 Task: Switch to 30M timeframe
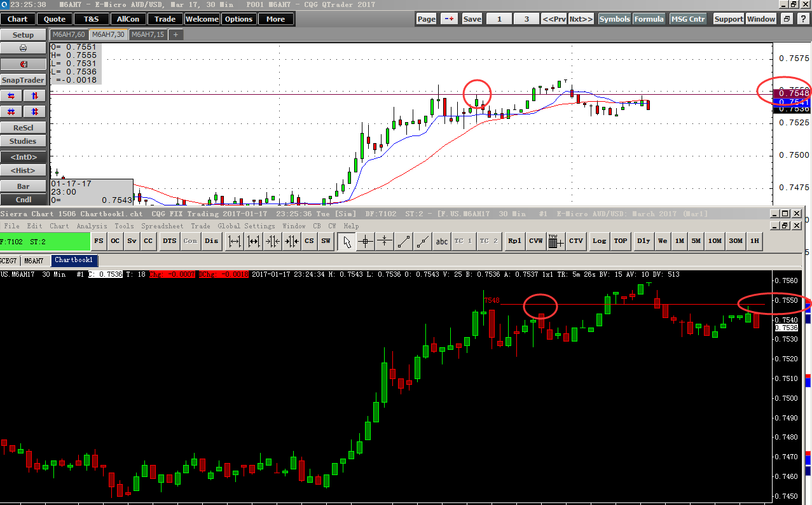[736, 241]
